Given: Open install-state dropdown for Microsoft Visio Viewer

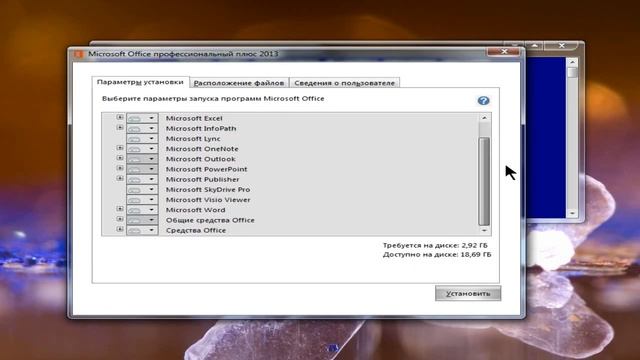Looking at the screenshot, I should click(x=142, y=200).
